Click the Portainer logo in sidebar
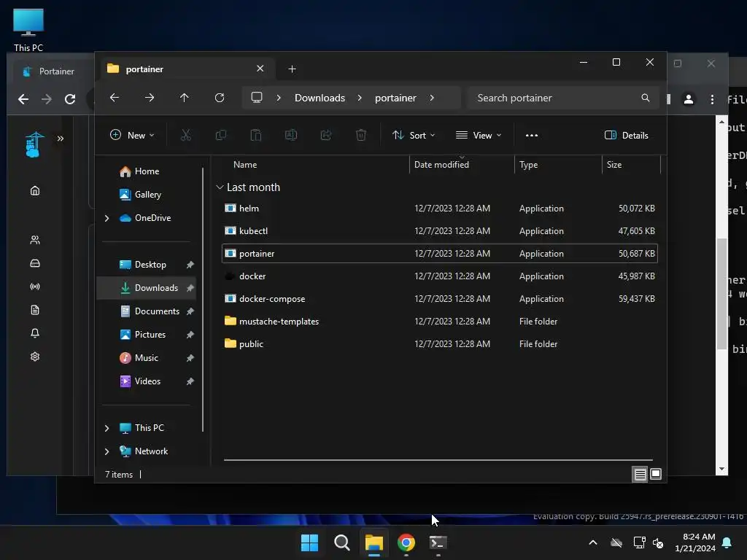 point(34,144)
